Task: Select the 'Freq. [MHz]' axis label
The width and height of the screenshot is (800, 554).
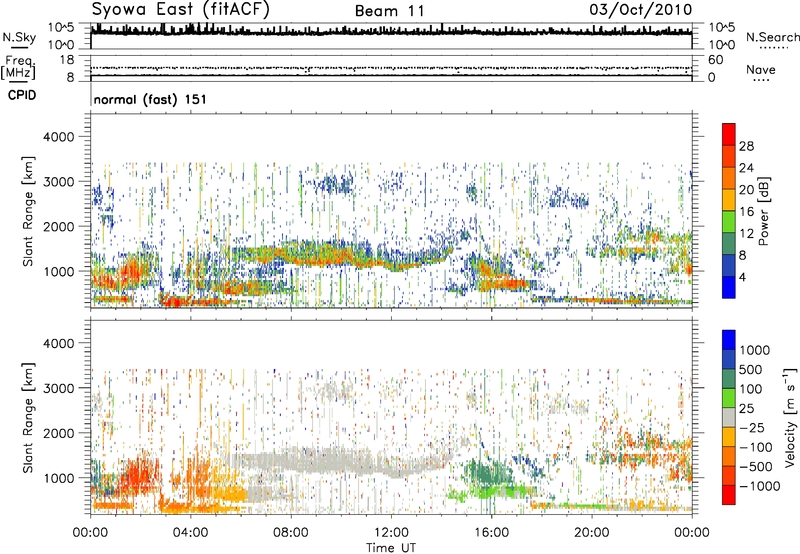Action: click(x=19, y=67)
